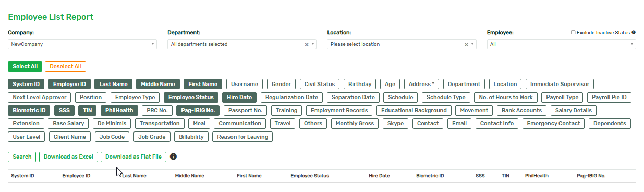Sort by the Last Name column header
This screenshot has width=644, height=192.
click(134, 176)
